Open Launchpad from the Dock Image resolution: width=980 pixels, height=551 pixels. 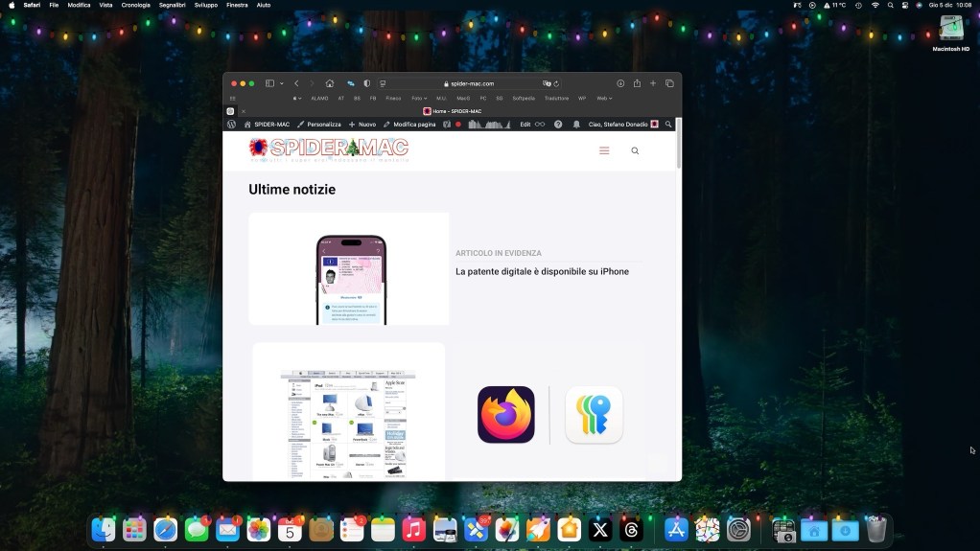134,530
